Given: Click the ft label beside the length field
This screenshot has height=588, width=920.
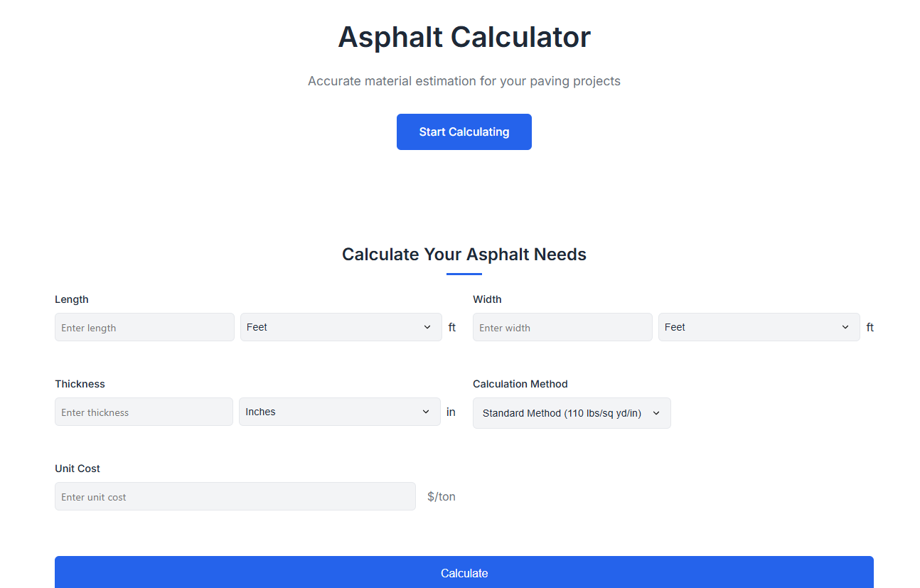Looking at the screenshot, I should tap(451, 327).
